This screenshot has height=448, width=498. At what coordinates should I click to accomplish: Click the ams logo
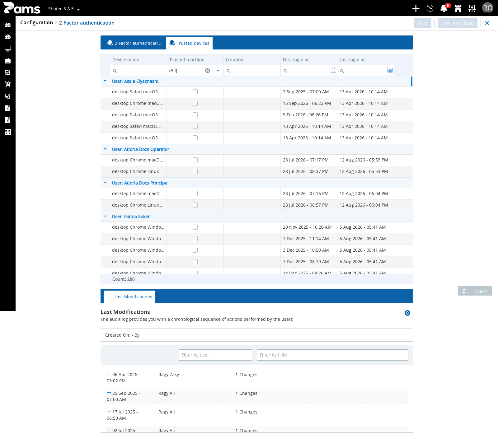[22, 8]
